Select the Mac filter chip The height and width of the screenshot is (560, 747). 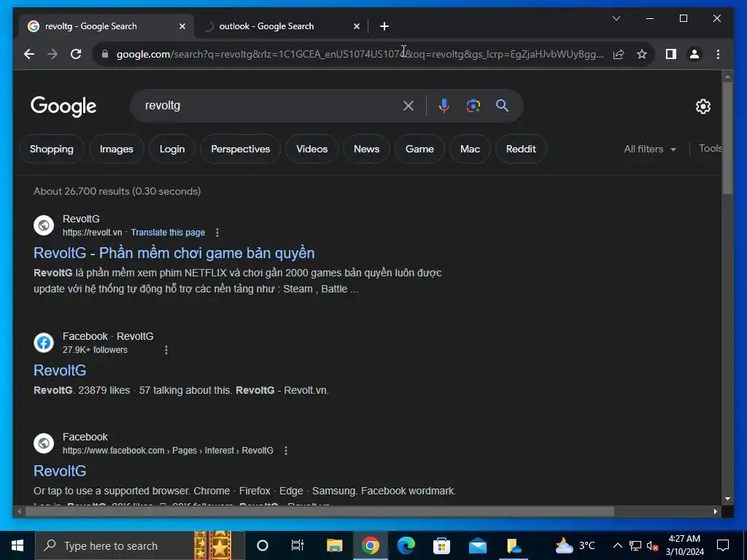470,149
